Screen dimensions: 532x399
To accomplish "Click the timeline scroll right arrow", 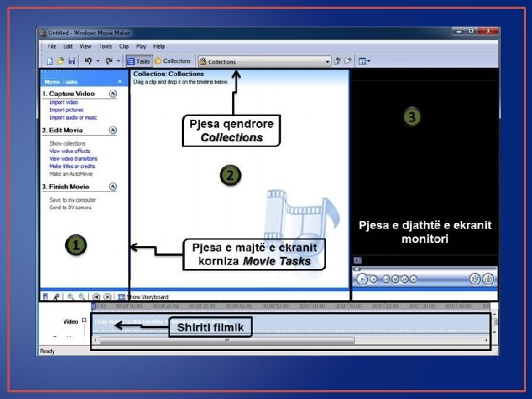I will click(486, 341).
